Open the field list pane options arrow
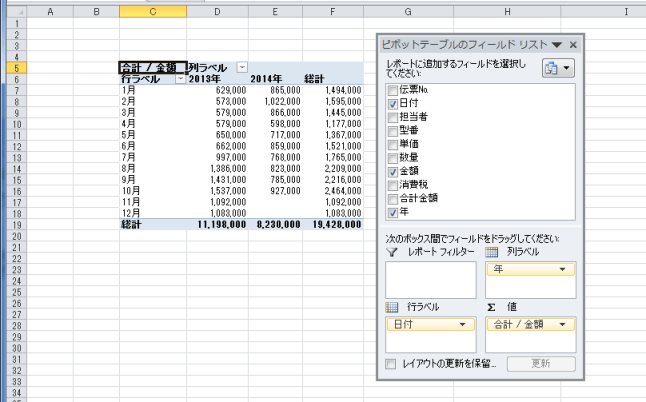 pyautogui.click(x=559, y=45)
